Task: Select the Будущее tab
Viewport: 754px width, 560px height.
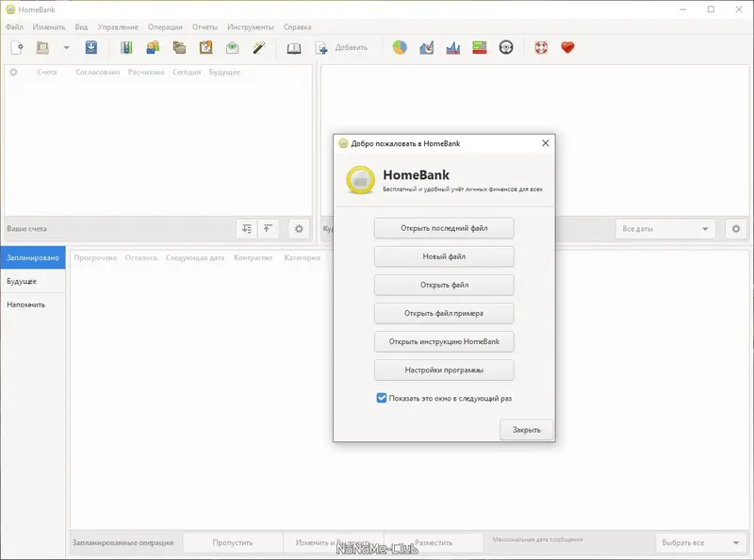Action: (x=33, y=281)
